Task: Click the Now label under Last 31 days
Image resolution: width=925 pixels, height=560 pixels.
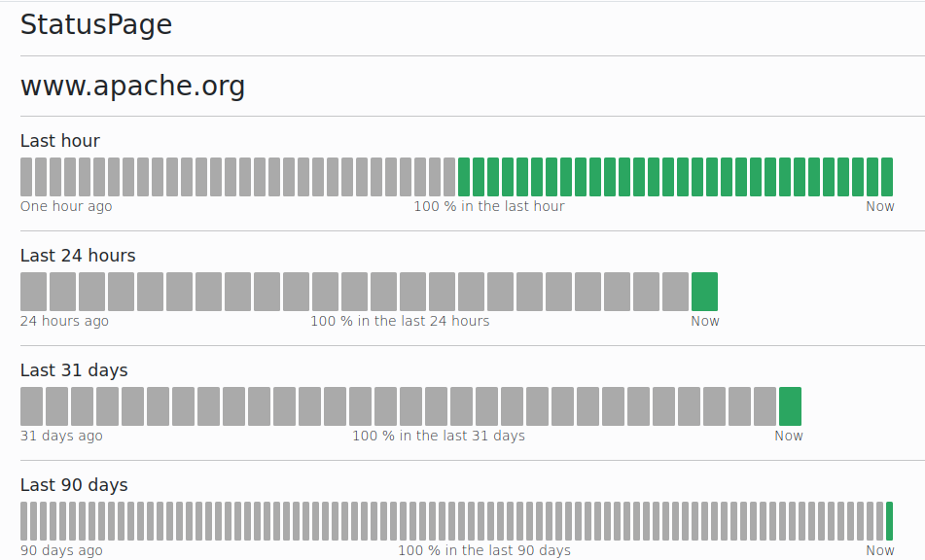Action: coord(788,436)
